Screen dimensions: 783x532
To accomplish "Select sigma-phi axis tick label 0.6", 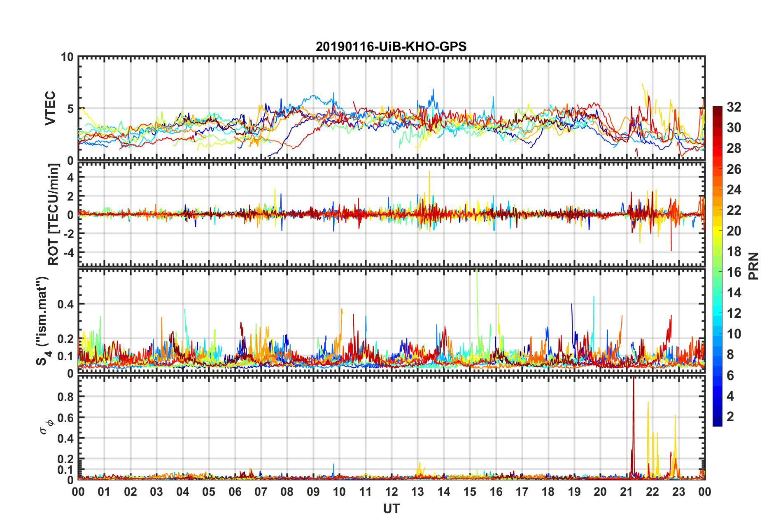I will (x=65, y=418).
